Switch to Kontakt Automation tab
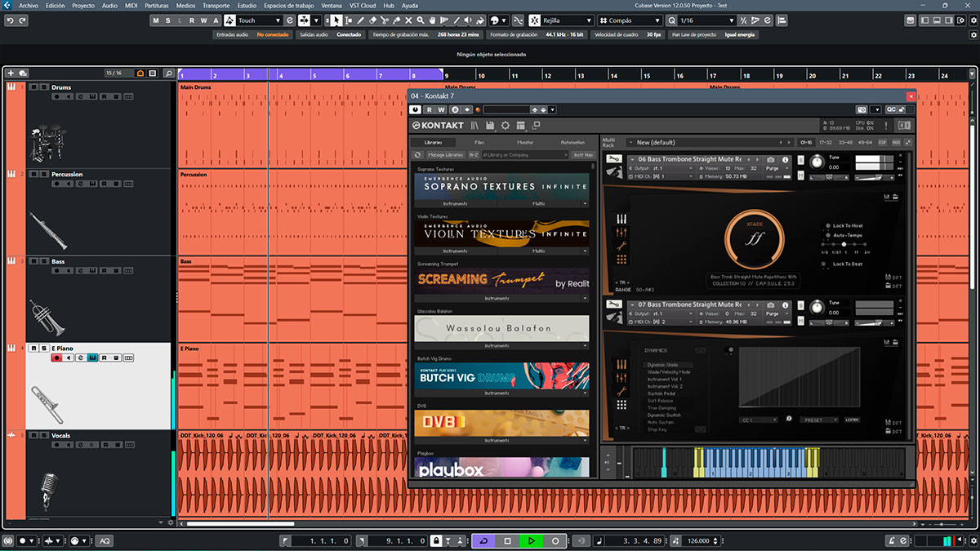The height and width of the screenshot is (551, 980). [572, 143]
